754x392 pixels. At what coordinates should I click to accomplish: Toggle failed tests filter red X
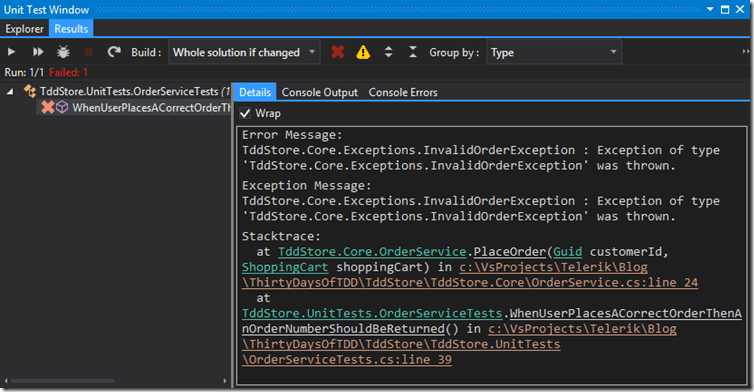pos(338,51)
